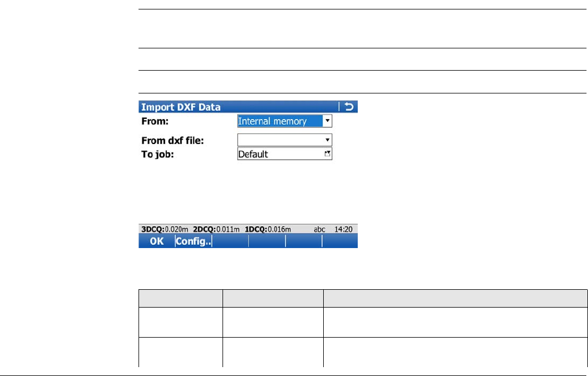The width and height of the screenshot is (588, 376).
Task: Open the To job selection list icon
Action: point(327,154)
